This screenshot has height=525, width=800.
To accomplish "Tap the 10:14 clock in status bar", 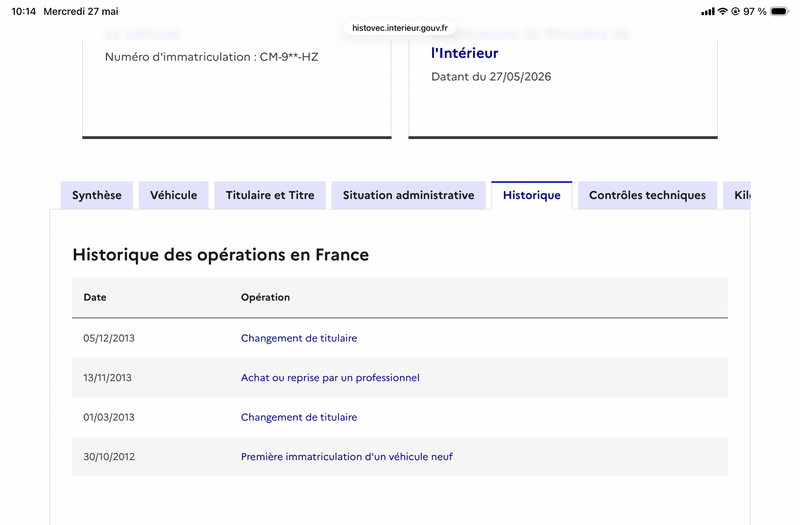I will [x=24, y=11].
